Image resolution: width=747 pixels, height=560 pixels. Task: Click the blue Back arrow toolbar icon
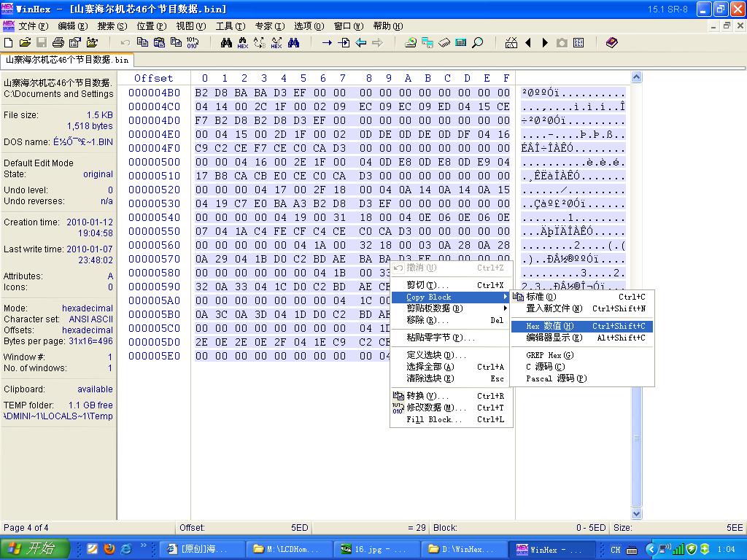coord(360,43)
